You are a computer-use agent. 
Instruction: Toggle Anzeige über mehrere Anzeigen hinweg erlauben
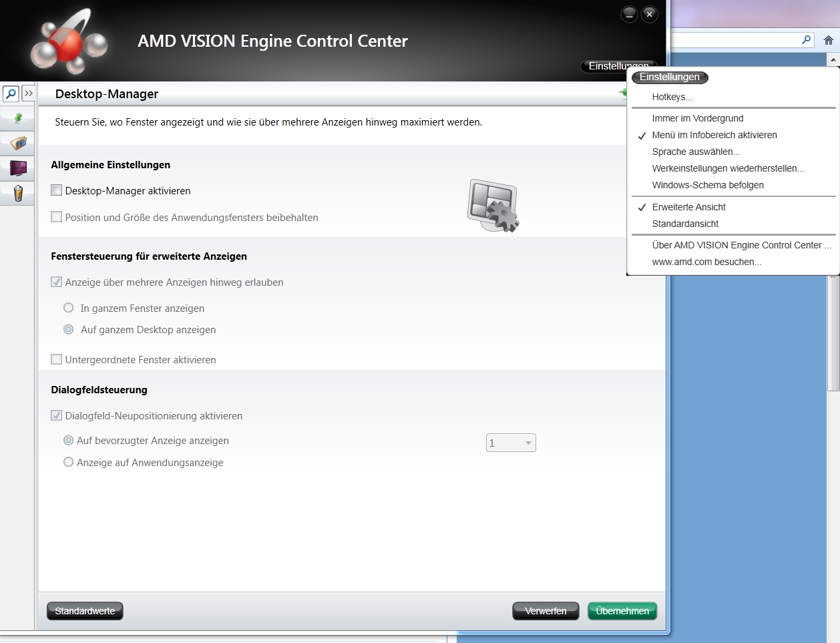pos(57,282)
